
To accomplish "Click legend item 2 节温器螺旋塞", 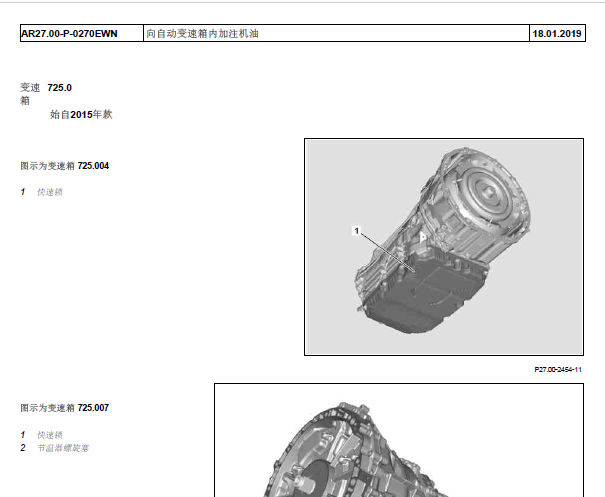I will point(55,448).
